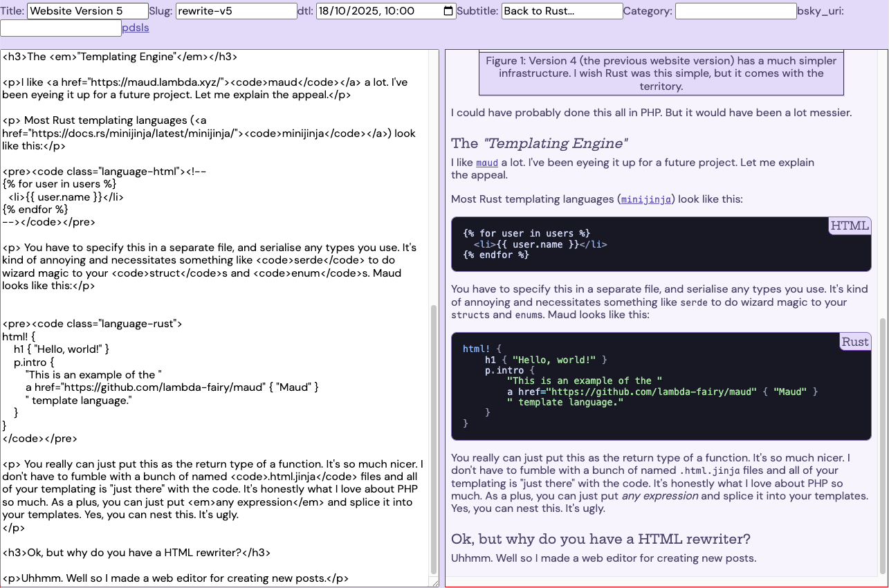The image size is (889, 588).
Task: Open the maud hyperlink in the preview
Action: tap(487, 163)
